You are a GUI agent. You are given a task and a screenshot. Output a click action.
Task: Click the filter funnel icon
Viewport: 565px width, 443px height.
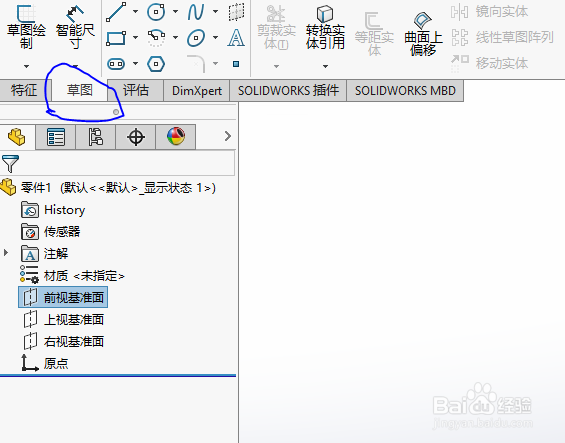pyautogui.click(x=10, y=164)
